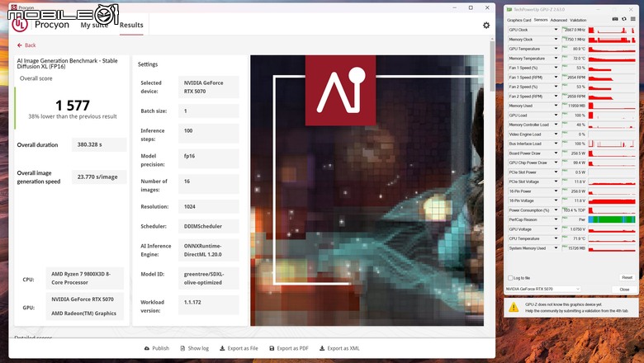The image size is (644, 363).
Task: Click the PerfCap Reason green-blue graph bar
Action: 612,219
